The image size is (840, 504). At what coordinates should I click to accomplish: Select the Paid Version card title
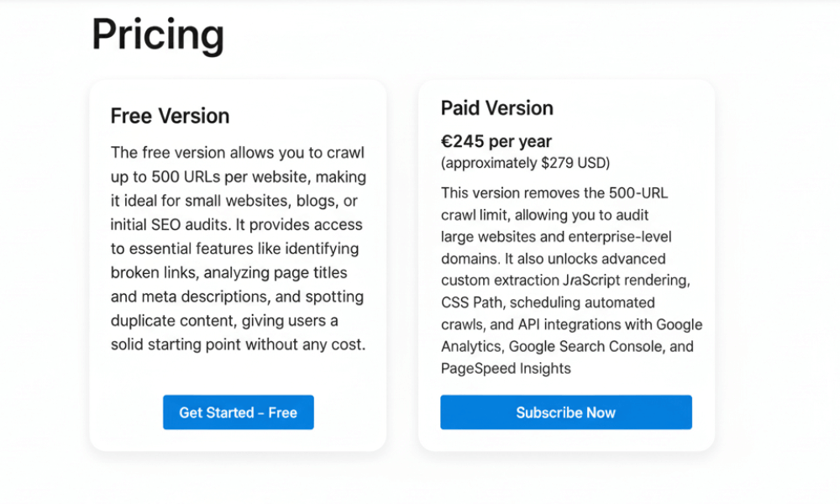click(x=496, y=108)
